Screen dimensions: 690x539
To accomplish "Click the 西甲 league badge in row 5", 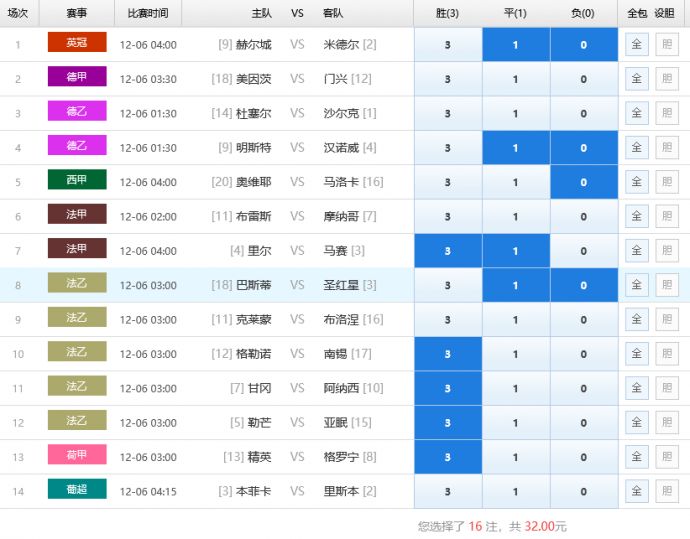I will [77, 181].
